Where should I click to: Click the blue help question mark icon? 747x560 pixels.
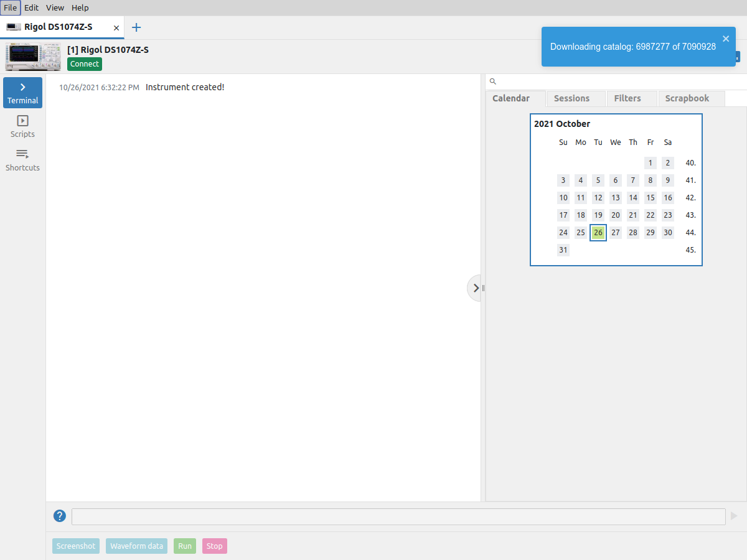pos(59,516)
